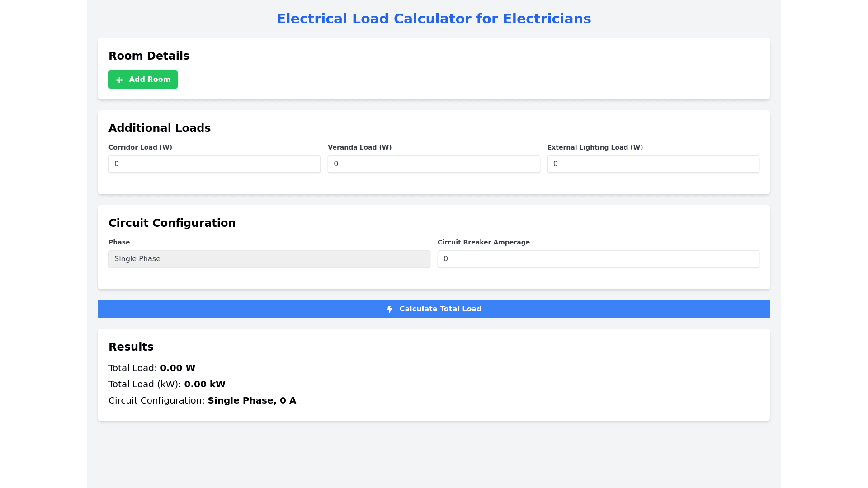The image size is (868, 488).
Task: Open the Phase dropdown showing Single Phase
Action: pyautogui.click(x=269, y=259)
